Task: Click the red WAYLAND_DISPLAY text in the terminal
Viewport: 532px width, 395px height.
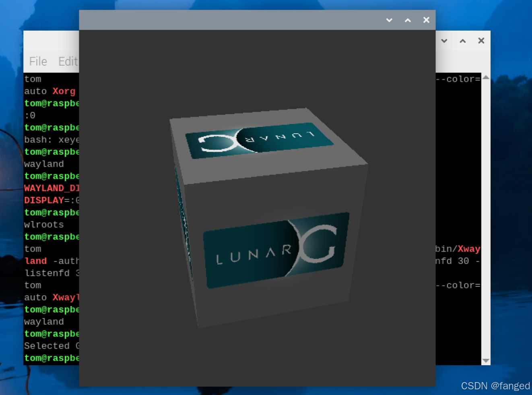Action: [52, 188]
